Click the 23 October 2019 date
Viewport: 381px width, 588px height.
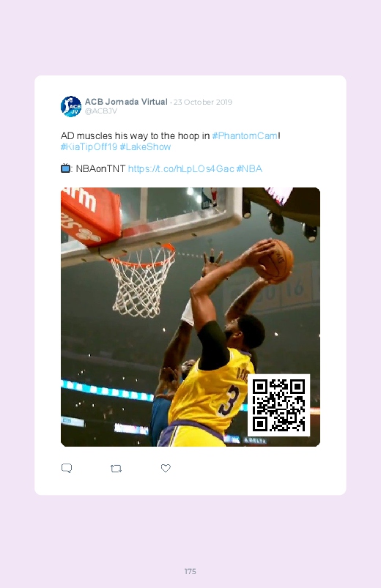tap(203, 102)
